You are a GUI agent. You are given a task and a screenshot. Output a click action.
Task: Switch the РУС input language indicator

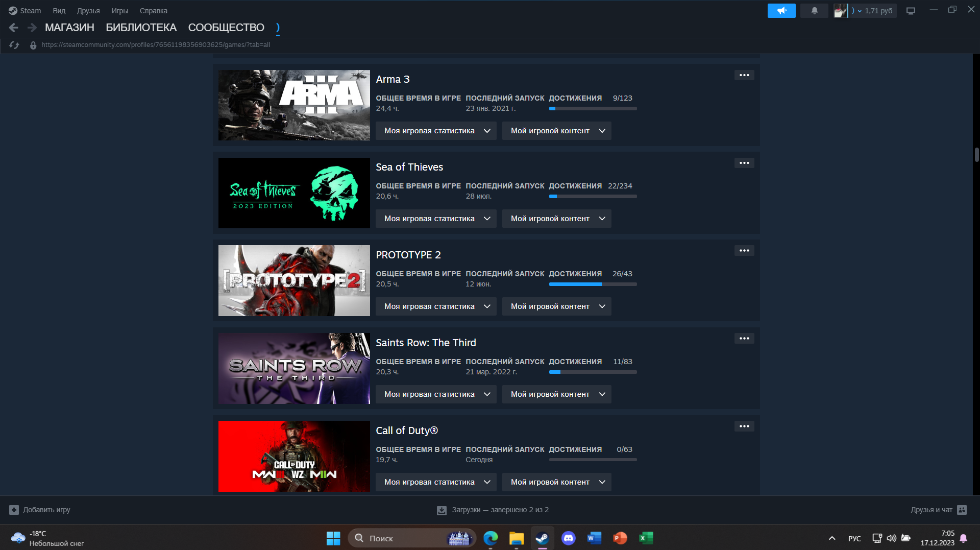point(854,538)
